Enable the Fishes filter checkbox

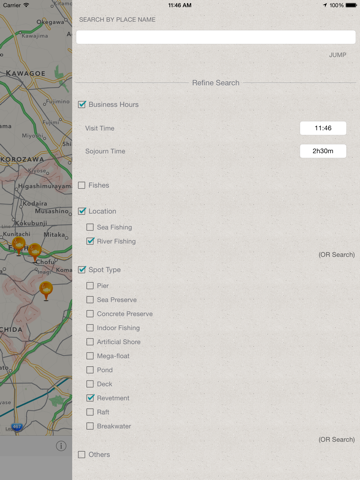point(82,185)
